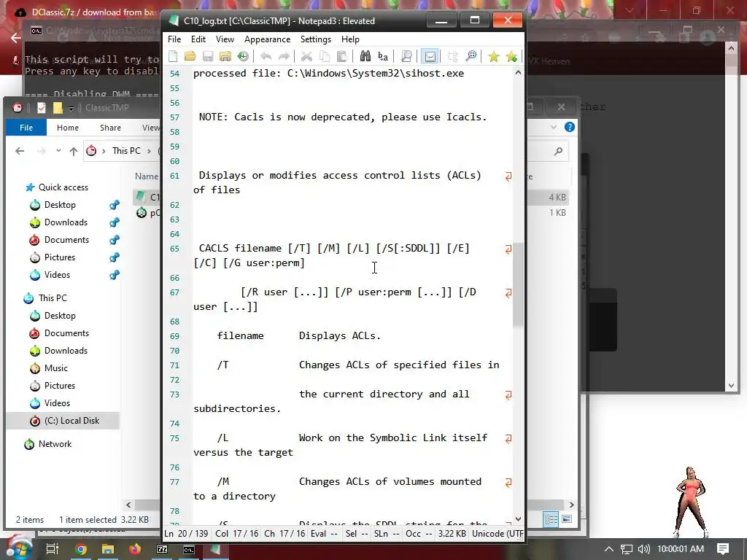Click '3.22 KB' in Notepad3 status bar
This screenshot has width=747, height=560.
click(452, 534)
